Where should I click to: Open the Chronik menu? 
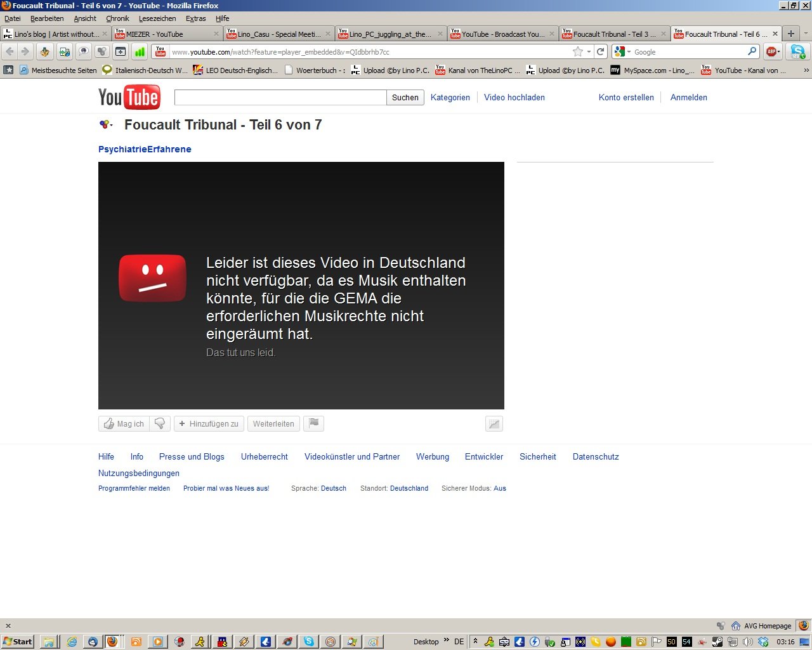[117, 18]
